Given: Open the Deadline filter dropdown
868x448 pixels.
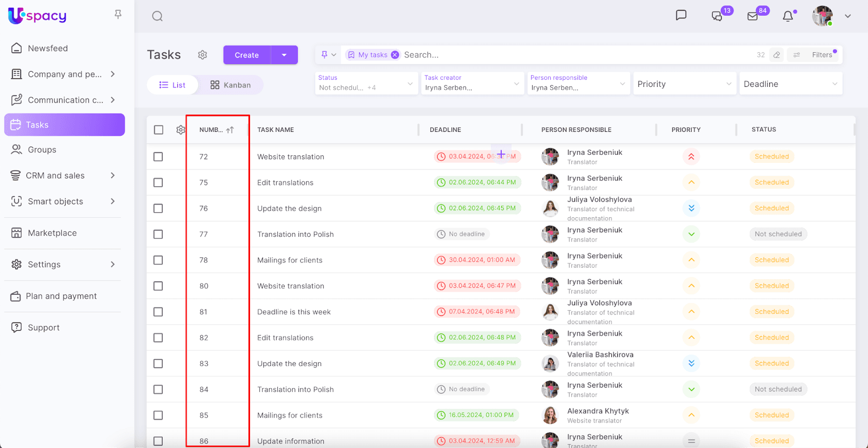Looking at the screenshot, I should tap(790, 84).
